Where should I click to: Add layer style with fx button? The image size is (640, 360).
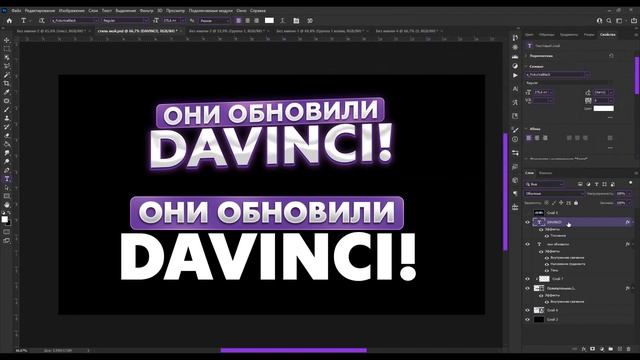tap(584, 349)
